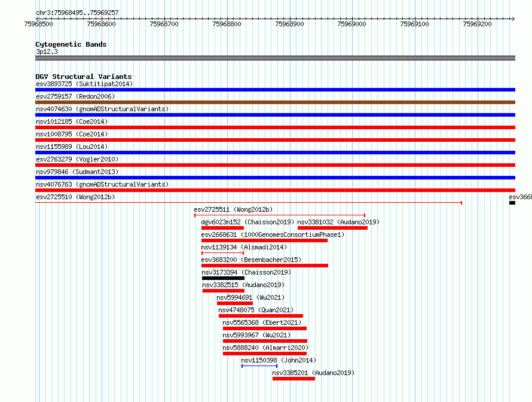
Task: Select esv2668631 (1000GenomesConsortiumPhase1) label
Action: pos(273,234)
